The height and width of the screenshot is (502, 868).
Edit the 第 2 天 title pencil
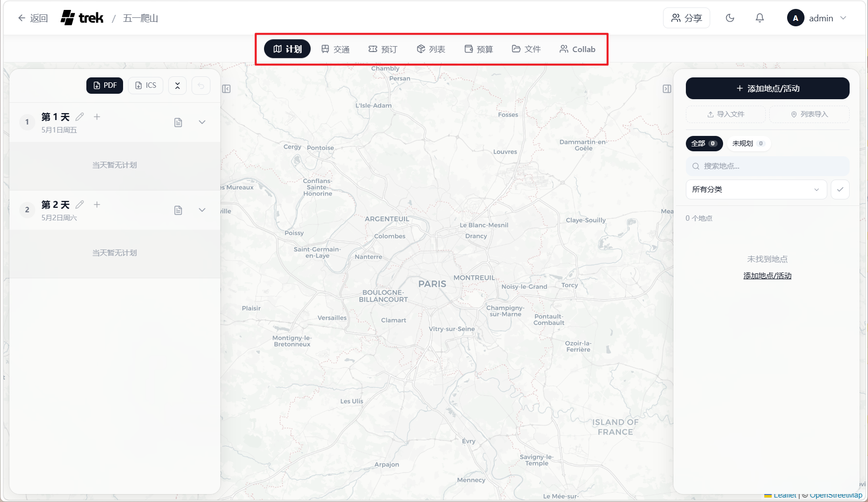point(80,204)
